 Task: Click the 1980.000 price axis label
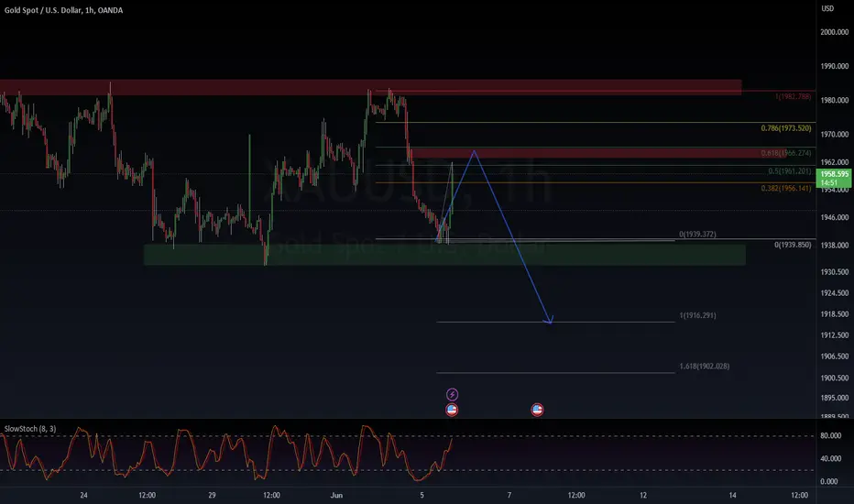[835, 100]
